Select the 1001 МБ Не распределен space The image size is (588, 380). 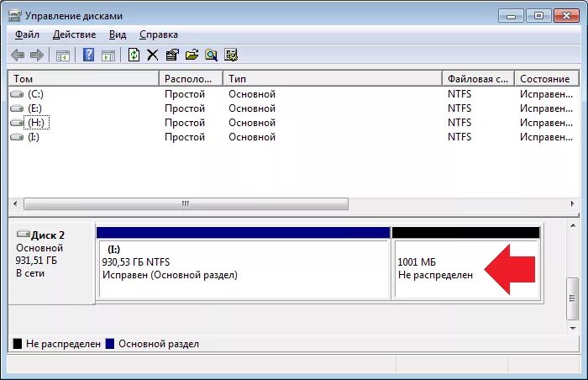[x=466, y=263]
